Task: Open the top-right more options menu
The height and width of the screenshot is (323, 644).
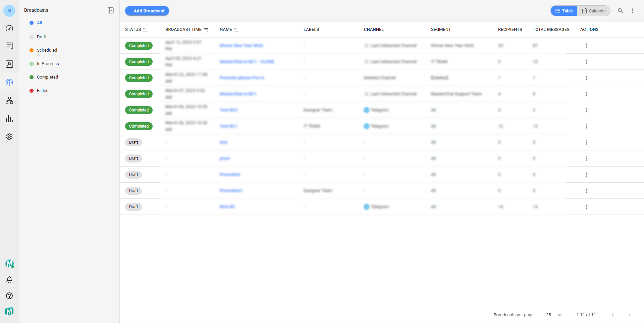Action: click(633, 11)
